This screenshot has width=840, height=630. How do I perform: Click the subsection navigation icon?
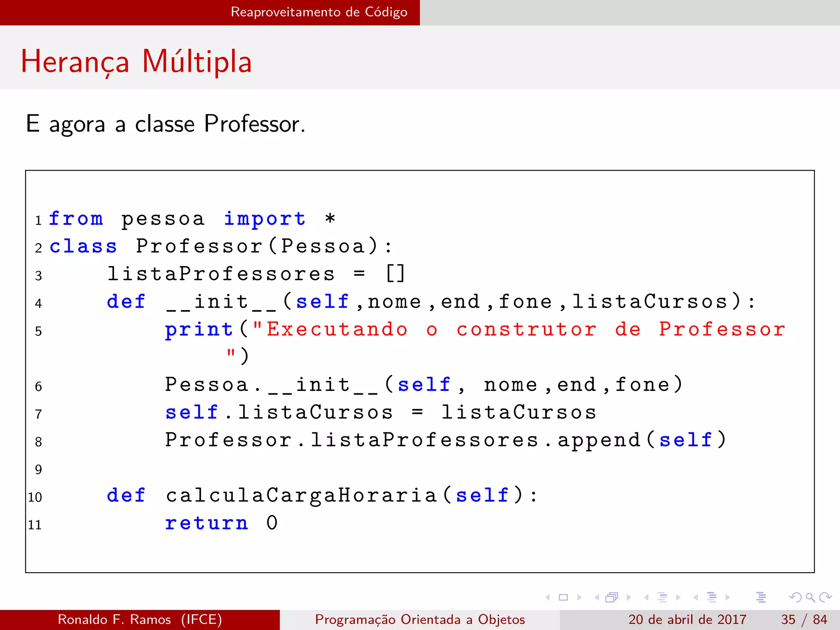pos(662,597)
